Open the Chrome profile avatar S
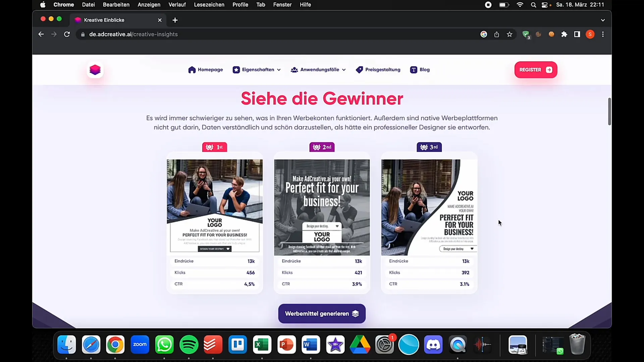Screen dimensions: 644x362 [x=590, y=34]
